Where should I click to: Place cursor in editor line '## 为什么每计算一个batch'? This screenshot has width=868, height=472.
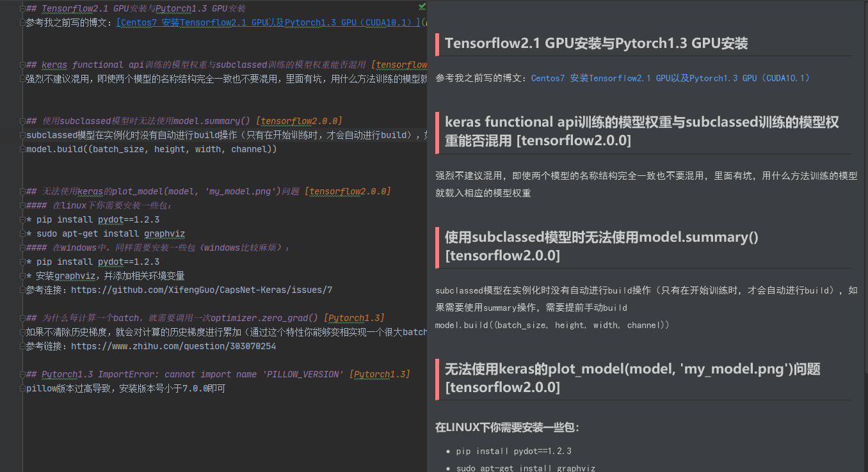pyautogui.click(x=205, y=319)
